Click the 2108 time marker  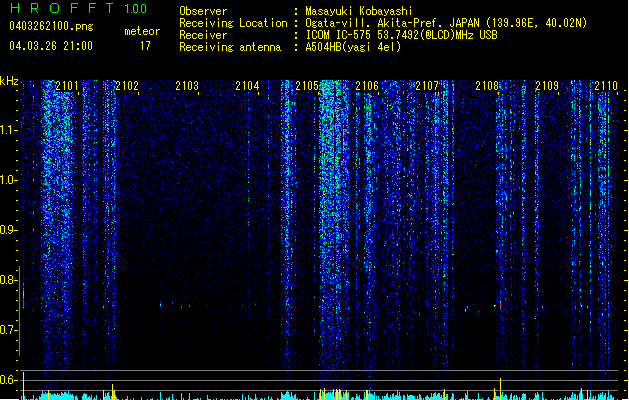click(487, 86)
